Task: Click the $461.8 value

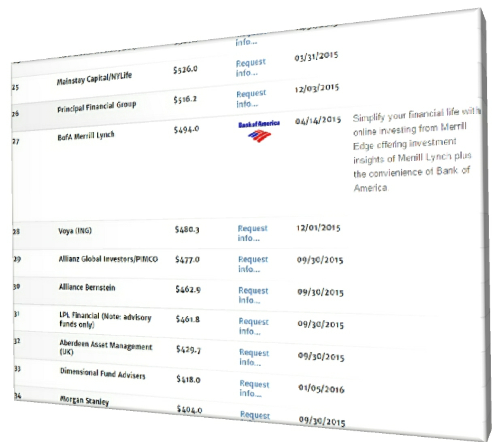Action: pyautogui.click(x=188, y=319)
